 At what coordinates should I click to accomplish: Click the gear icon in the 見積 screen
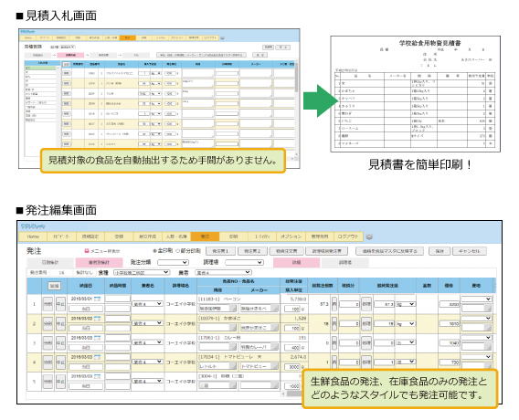click(222, 38)
